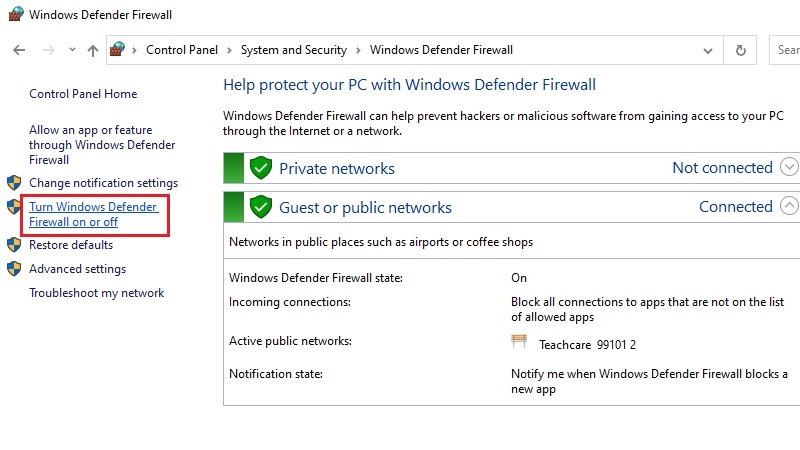Expand the Private networks section
The height and width of the screenshot is (450, 800).
[x=789, y=167]
